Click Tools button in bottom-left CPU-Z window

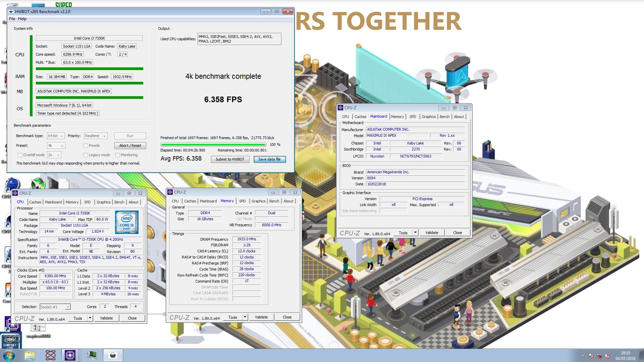(x=78, y=318)
